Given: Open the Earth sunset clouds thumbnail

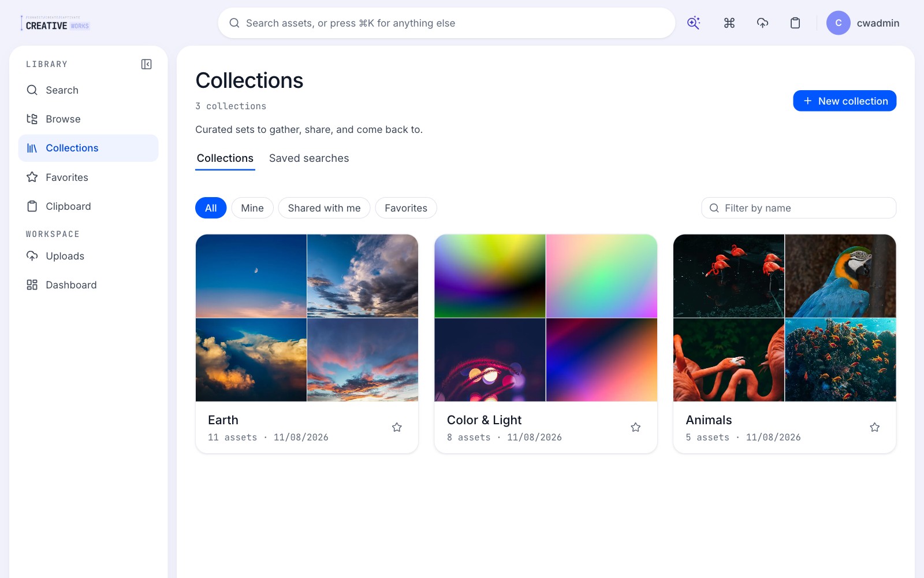Looking at the screenshot, I should [363, 360].
